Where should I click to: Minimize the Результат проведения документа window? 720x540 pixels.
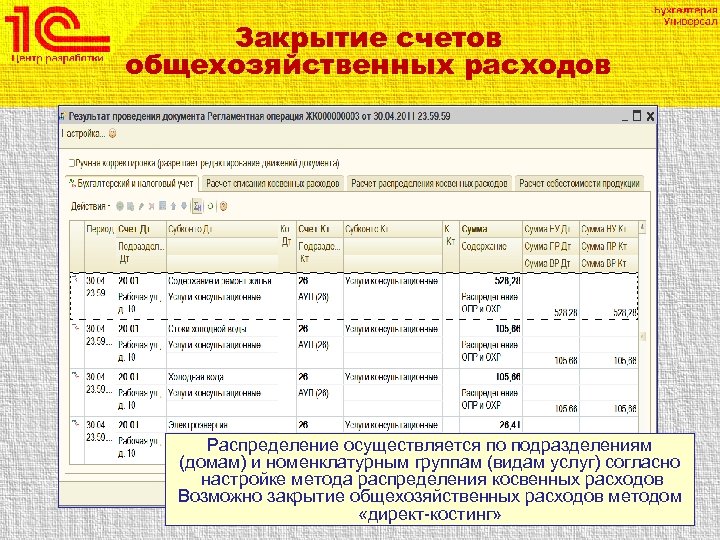[x=625, y=118]
